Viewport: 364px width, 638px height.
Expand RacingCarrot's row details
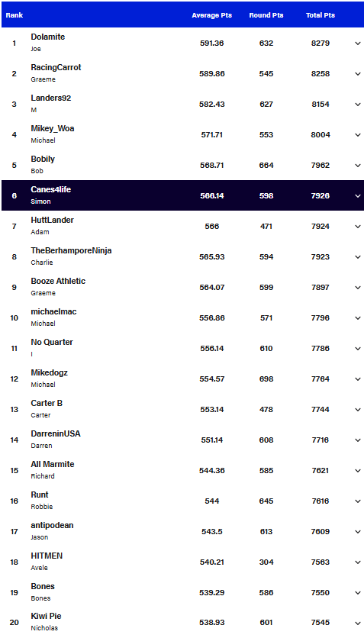tap(357, 74)
